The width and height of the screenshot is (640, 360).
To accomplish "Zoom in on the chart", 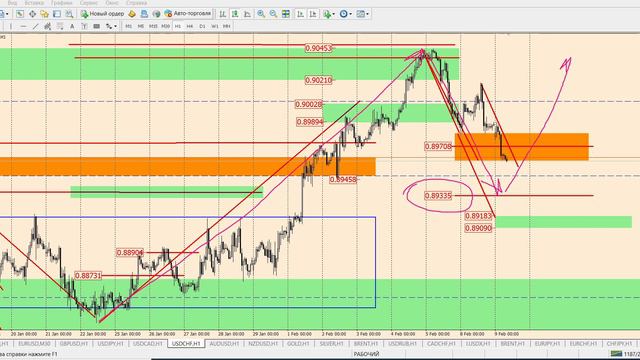I will click(x=261, y=14).
